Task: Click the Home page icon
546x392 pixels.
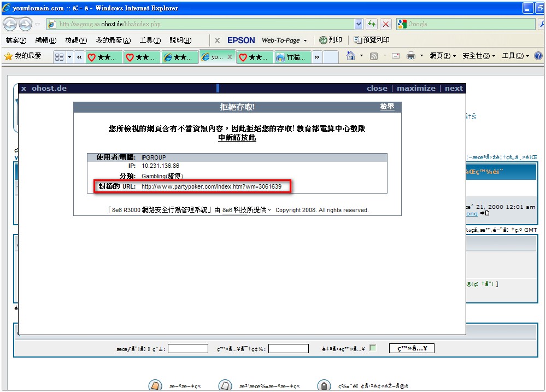Action: pyautogui.click(x=351, y=56)
